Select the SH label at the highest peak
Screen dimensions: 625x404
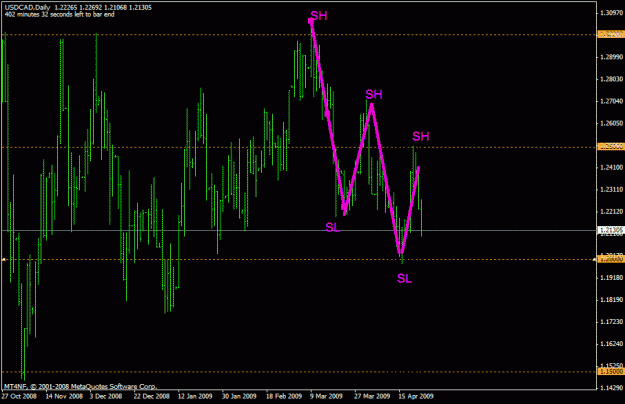tap(319, 16)
